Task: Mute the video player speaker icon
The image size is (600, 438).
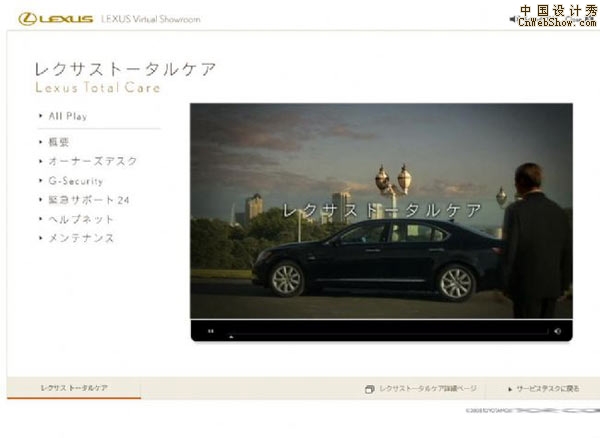Action: tap(558, 331)
